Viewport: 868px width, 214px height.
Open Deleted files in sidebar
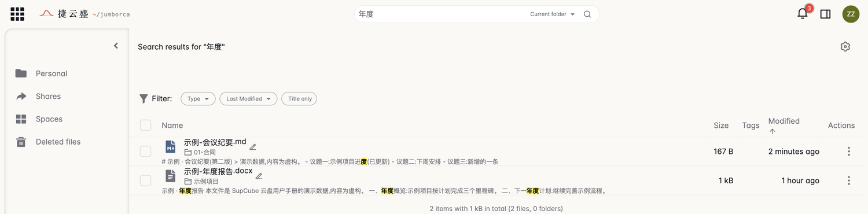tap(58, 142)
